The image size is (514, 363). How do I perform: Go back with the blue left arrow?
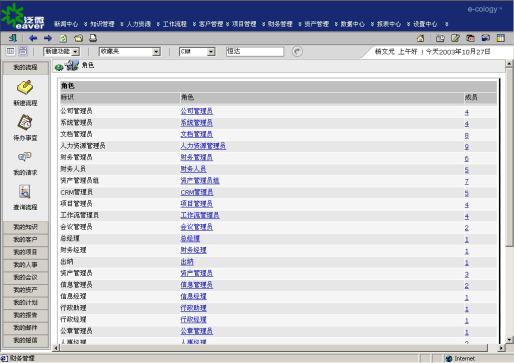(33, 38)
